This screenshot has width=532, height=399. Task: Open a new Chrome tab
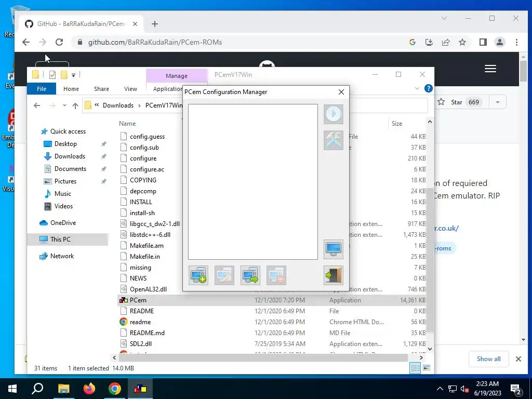click(x=155, y=24)
